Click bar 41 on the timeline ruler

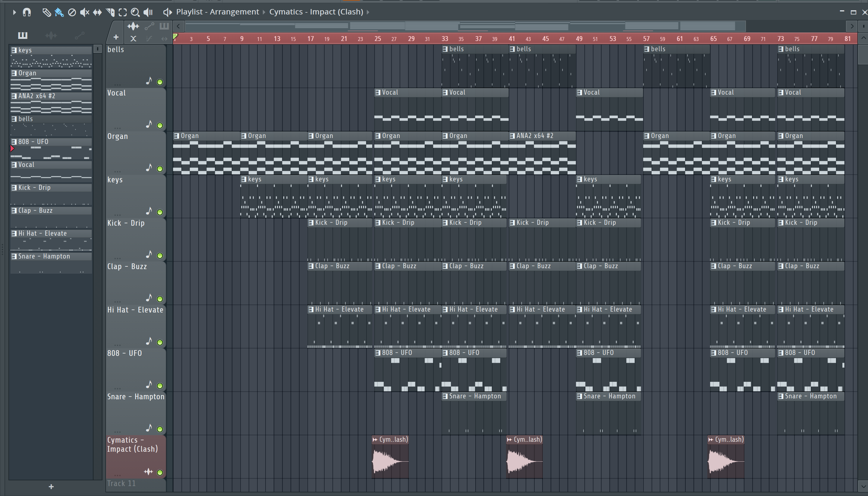point(512,39)
